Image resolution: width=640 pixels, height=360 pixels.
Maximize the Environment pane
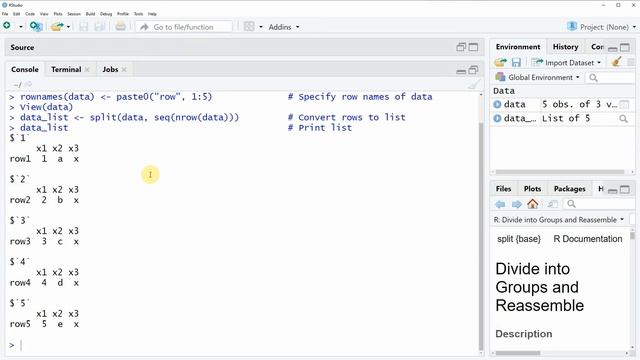click(x=625, y=47)
